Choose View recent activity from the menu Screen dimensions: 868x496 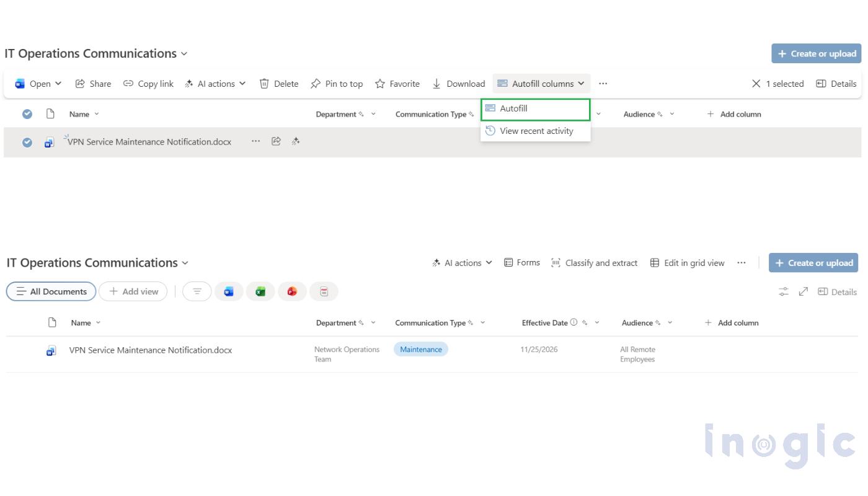(x=534, y=131)
